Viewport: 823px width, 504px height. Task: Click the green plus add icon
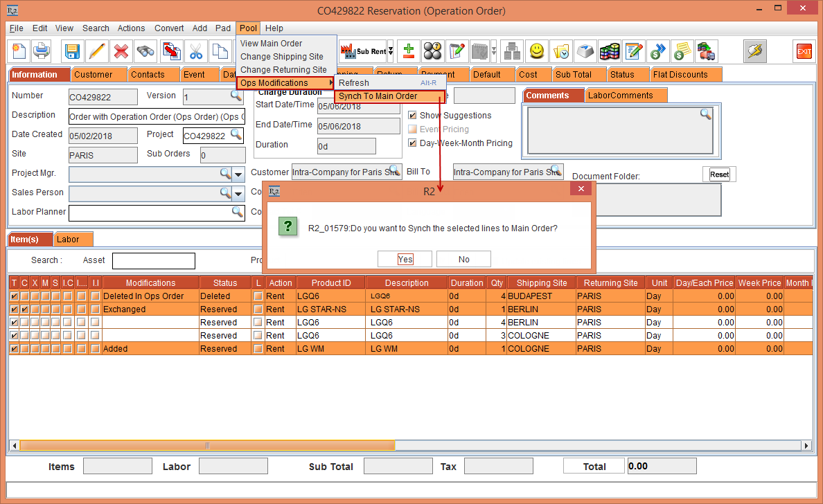tap(408, 51)
